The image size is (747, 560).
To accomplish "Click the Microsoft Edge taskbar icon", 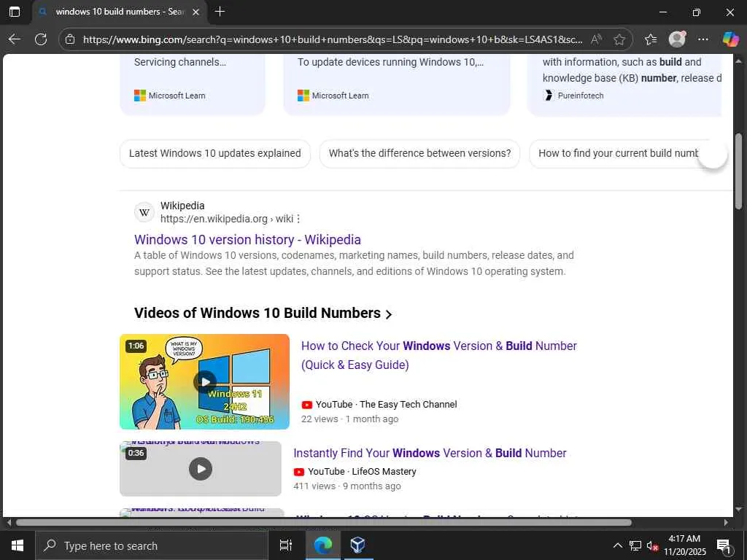I will (x=323, y=545).
